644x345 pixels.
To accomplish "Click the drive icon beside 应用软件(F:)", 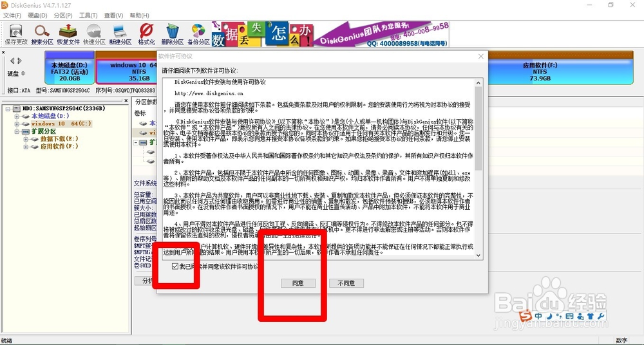I will coord(35,146).
